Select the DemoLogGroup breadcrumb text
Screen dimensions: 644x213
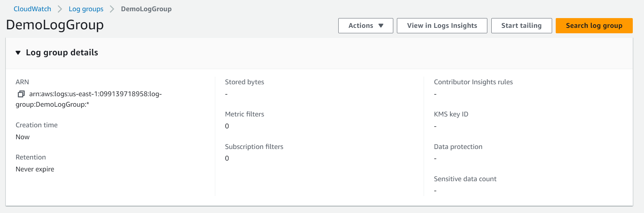coord(146,9)
